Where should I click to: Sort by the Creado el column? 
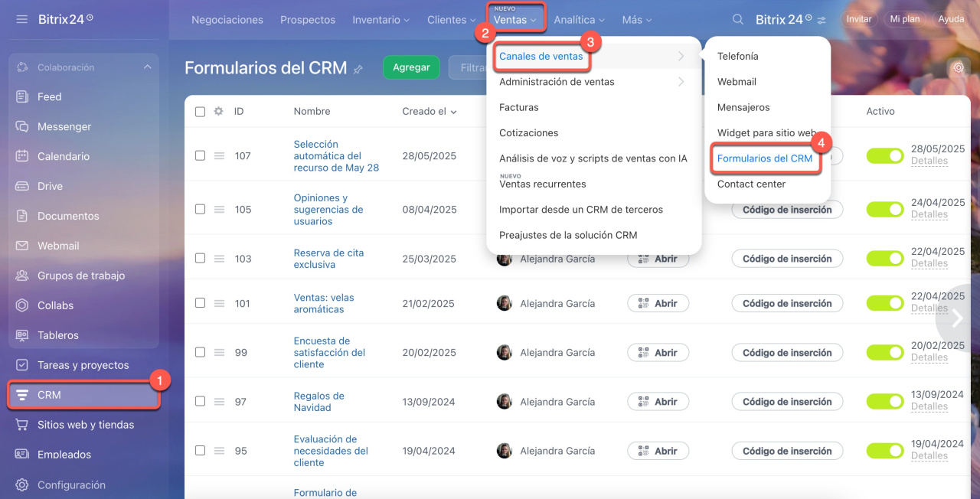click(x=430, y=111)
